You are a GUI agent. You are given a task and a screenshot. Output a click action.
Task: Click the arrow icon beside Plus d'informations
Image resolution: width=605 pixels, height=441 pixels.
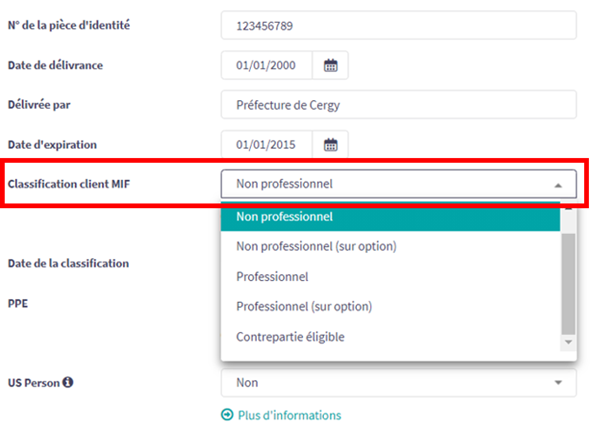[x=227, y=415]
